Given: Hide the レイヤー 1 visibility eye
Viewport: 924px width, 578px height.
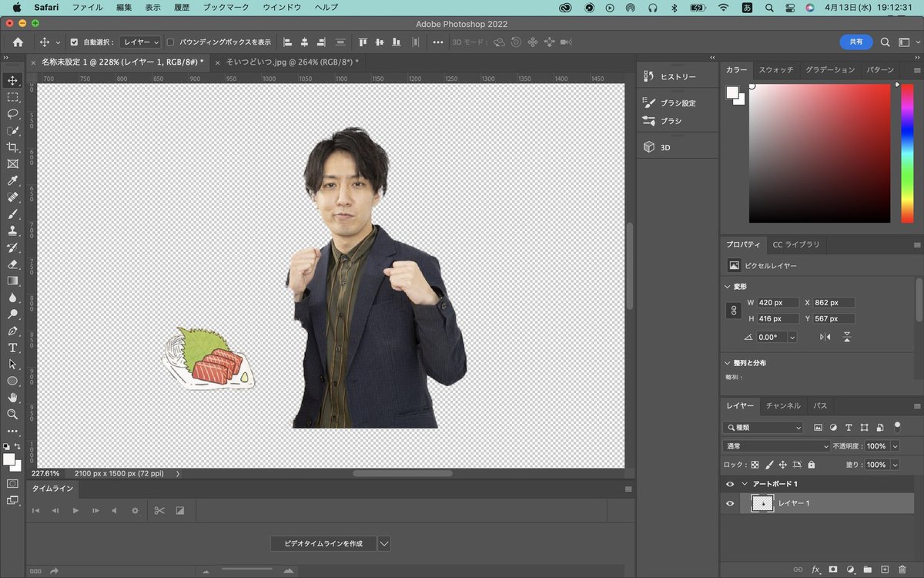Looking at the screenshot, I should coord(730,503).
